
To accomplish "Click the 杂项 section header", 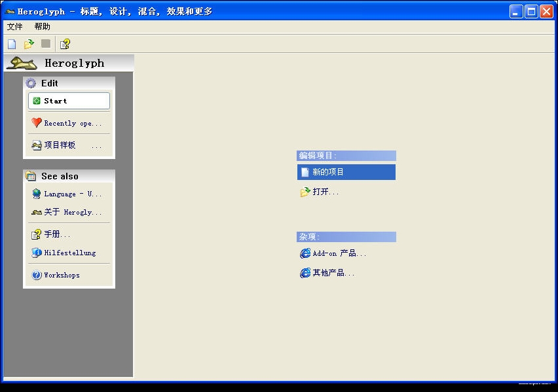I will [346, 237].
